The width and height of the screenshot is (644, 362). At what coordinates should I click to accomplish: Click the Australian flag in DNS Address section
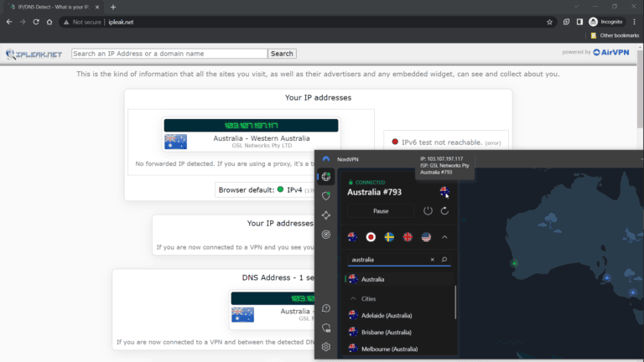pyautogui.click(x=242, y=315)
